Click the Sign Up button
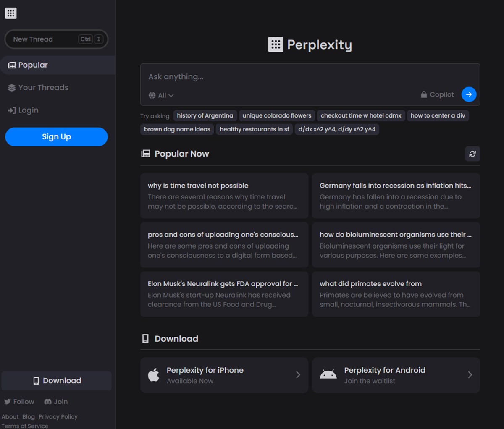The width and height of the screenshot is (504, 429). [x=56, y=137]
